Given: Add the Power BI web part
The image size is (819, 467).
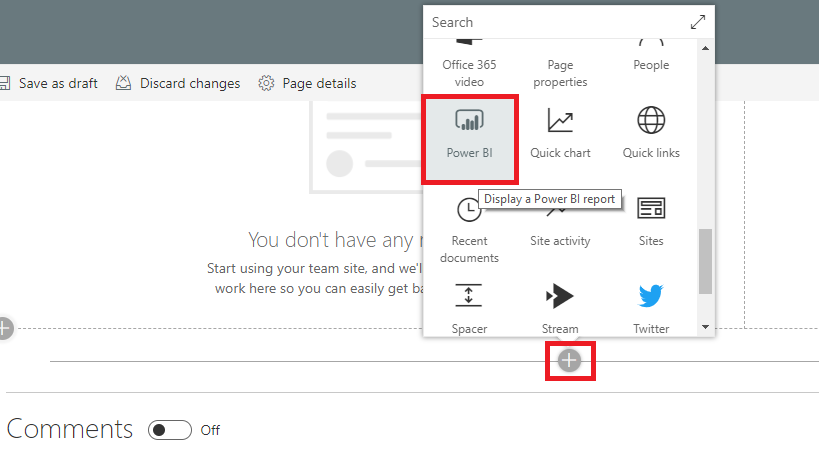Looking at the screenshot, I should (x=470, y=139).
